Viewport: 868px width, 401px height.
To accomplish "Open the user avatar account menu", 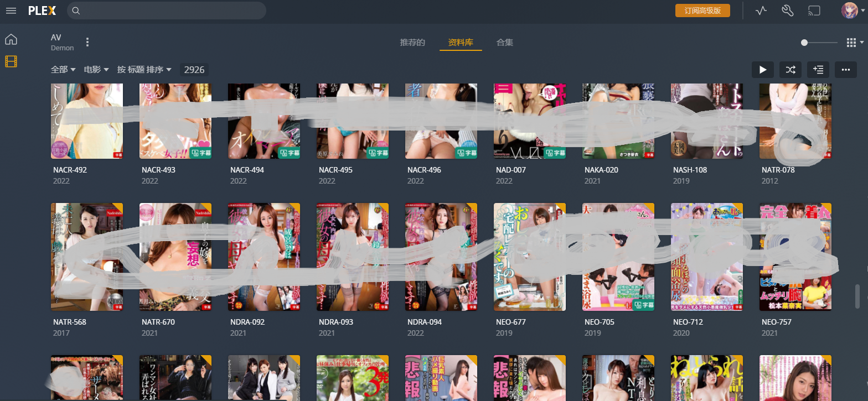I will pos(849,11).
